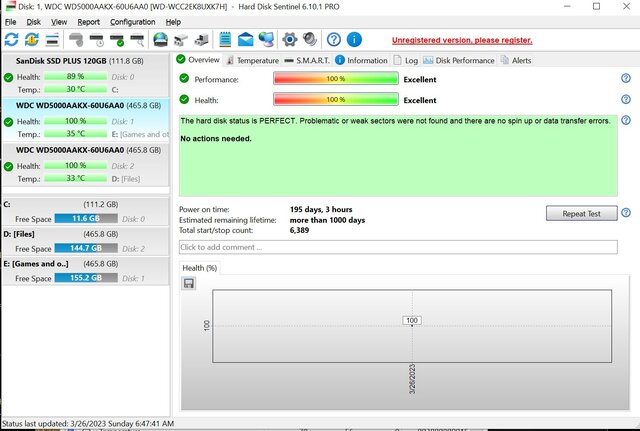The image size is (640, 431).
Task: Click the help icon beside Performance bar
Action: click(625, 78)
